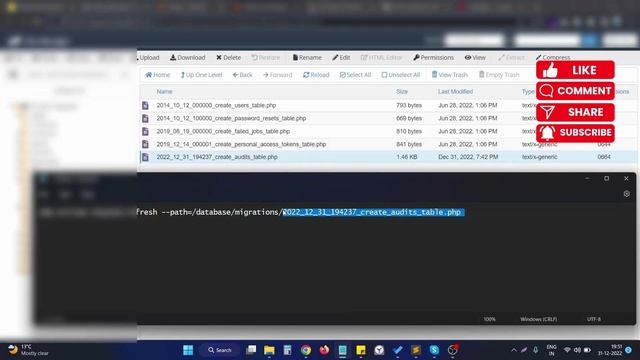Open File Explorer from taskbar
Screen dimensions: 640x360
coord(269,350)
